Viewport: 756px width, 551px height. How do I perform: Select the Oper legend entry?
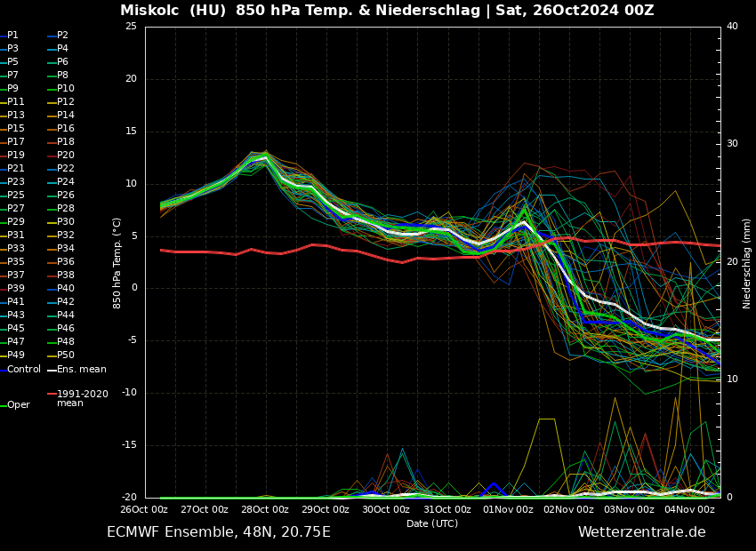pos(18,405)
